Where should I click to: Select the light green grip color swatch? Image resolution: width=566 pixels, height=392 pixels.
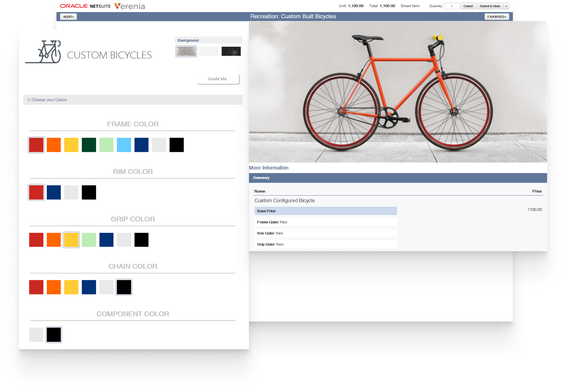click(x=89, y=240)
